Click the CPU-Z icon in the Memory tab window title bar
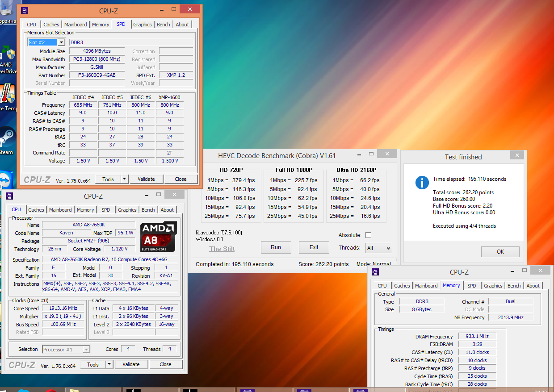The height and width of the screenshot is (392, 554). coord(375,272)
